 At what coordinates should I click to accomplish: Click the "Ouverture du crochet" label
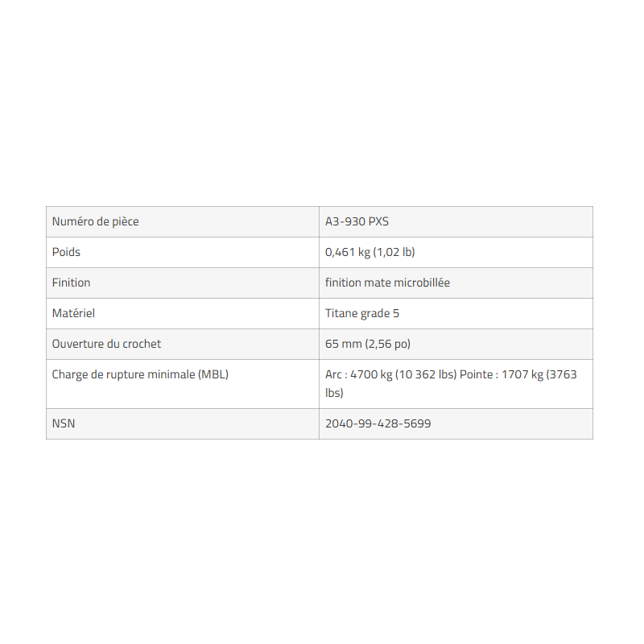tap(106, 344)
